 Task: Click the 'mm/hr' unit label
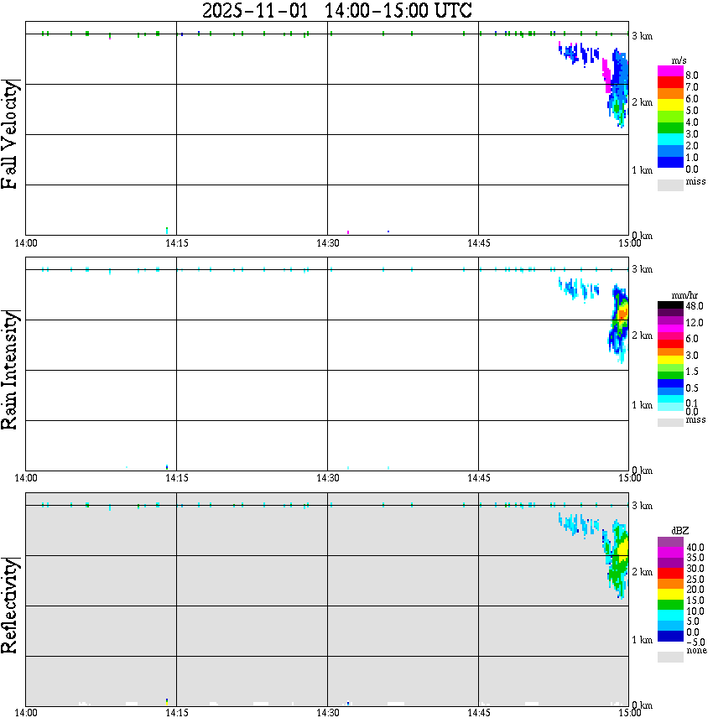tap(684, 295)
